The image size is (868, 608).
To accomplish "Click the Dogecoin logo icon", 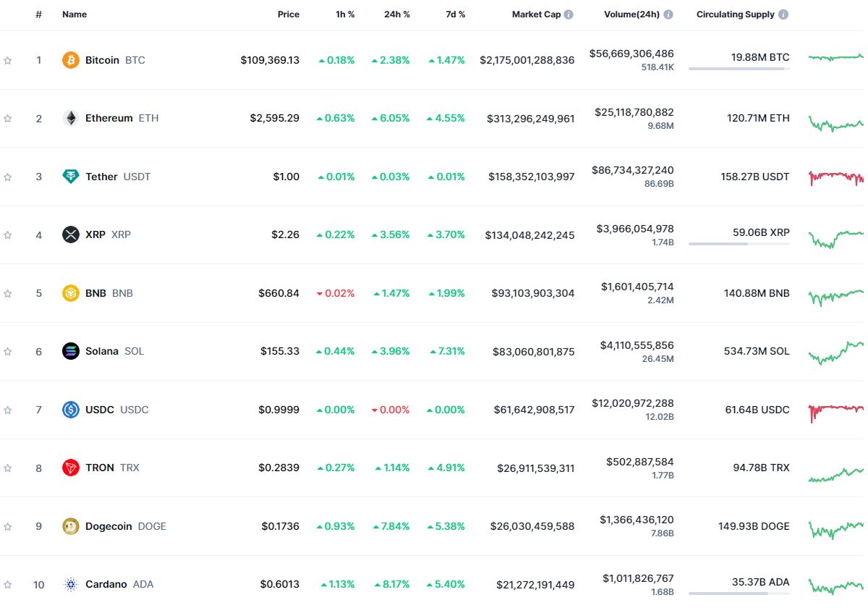I will click(x=70, y=526).
